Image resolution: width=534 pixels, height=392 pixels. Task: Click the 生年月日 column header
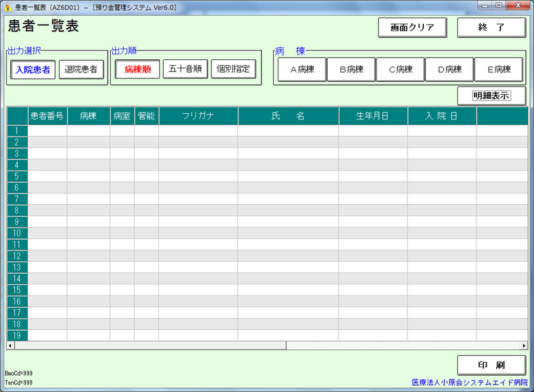(x=373, y=116)
